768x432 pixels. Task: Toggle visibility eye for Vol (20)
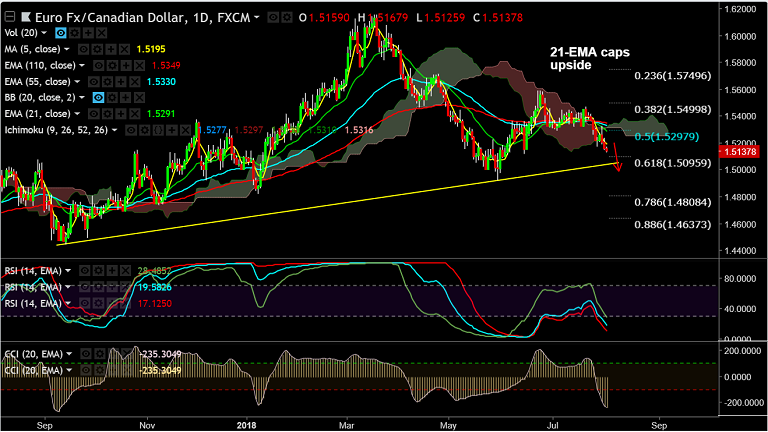pos(61,33)
